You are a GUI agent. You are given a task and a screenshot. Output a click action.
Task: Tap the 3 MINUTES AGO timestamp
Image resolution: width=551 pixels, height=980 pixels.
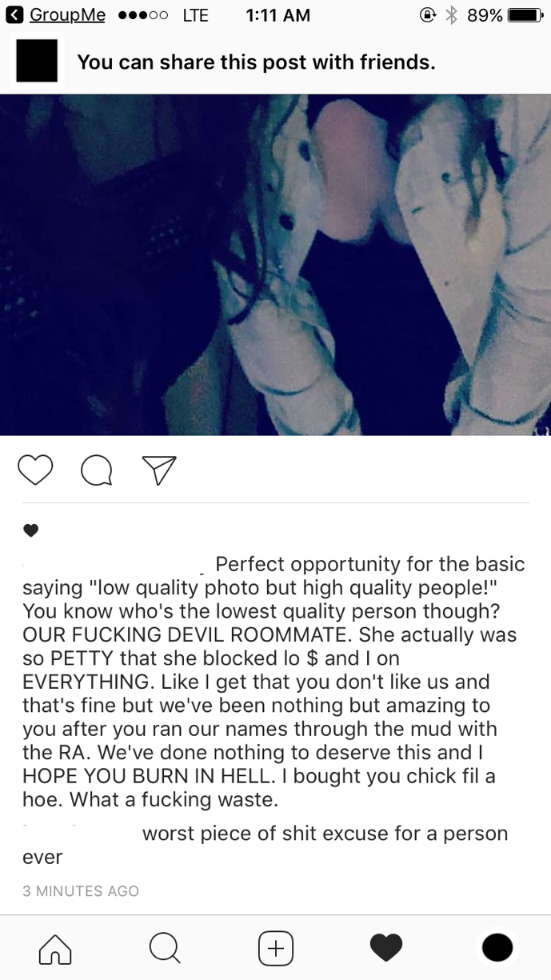81,890
